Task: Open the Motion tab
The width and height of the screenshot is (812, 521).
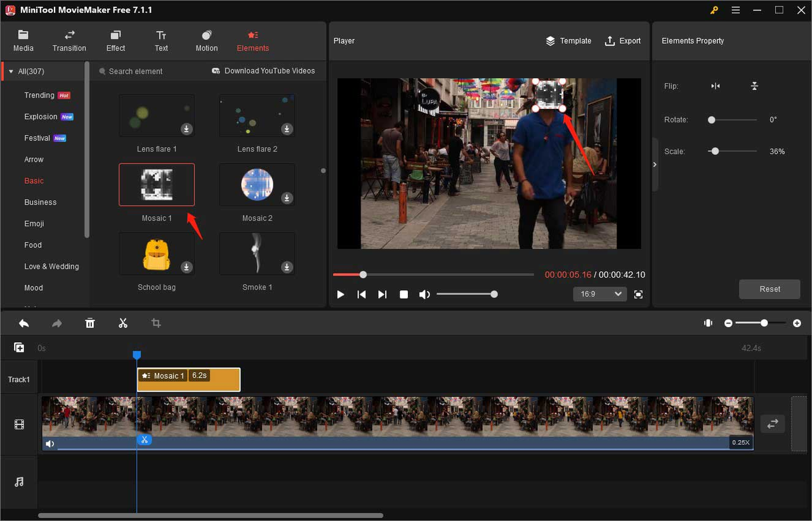Action: 207,41
